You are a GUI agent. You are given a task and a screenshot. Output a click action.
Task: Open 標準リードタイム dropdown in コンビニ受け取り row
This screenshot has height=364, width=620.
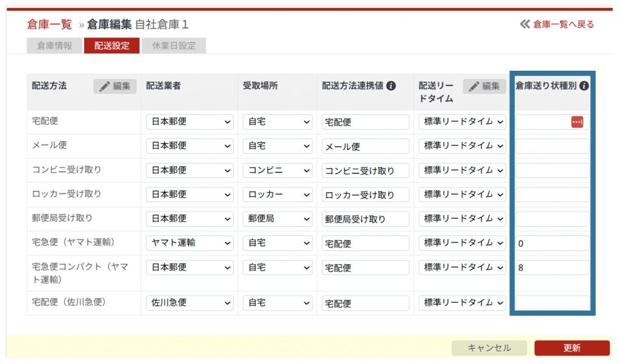coord(462,171)
